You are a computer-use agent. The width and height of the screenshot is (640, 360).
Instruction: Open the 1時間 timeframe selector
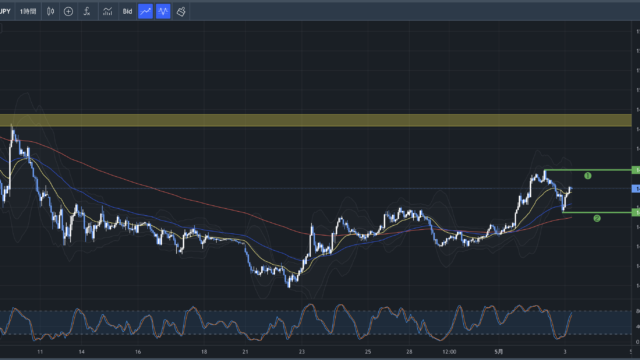[28, 11]
